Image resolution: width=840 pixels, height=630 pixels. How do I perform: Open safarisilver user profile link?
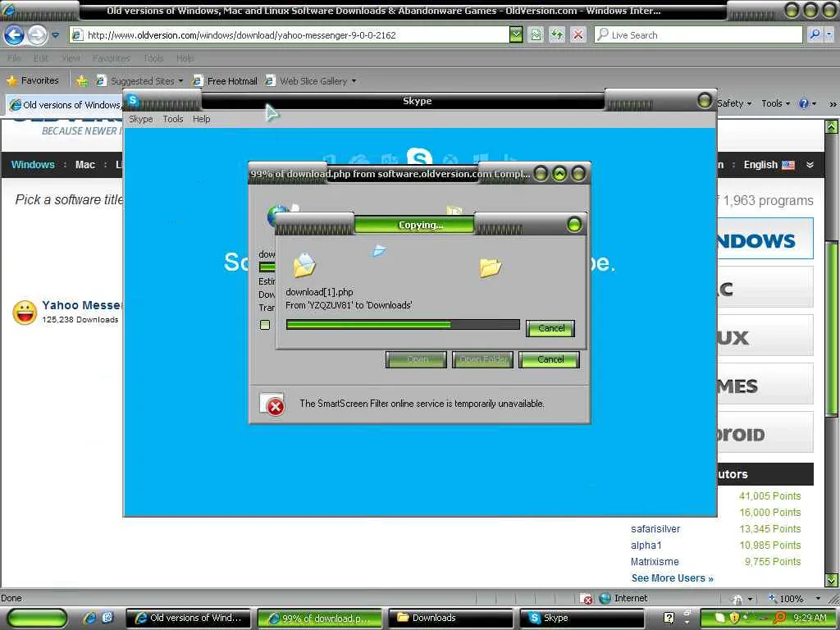(x=655, y=529)
